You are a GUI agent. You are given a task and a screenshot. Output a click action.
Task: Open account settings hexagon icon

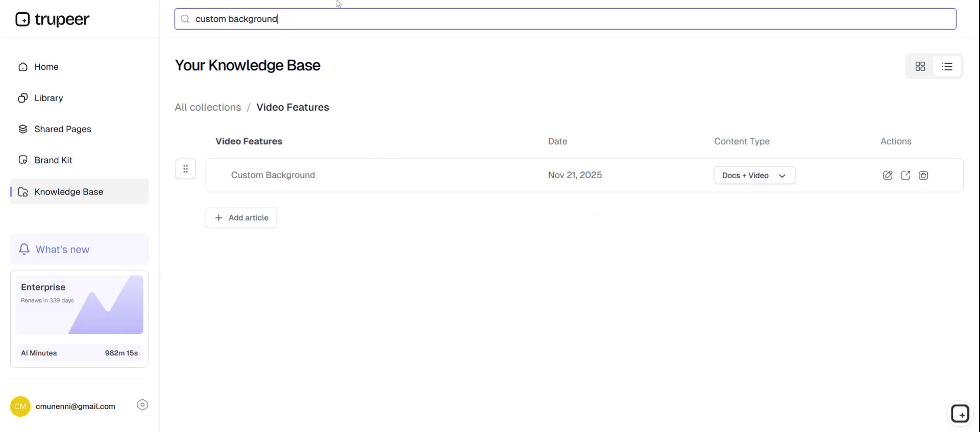[x=142, y=405]
